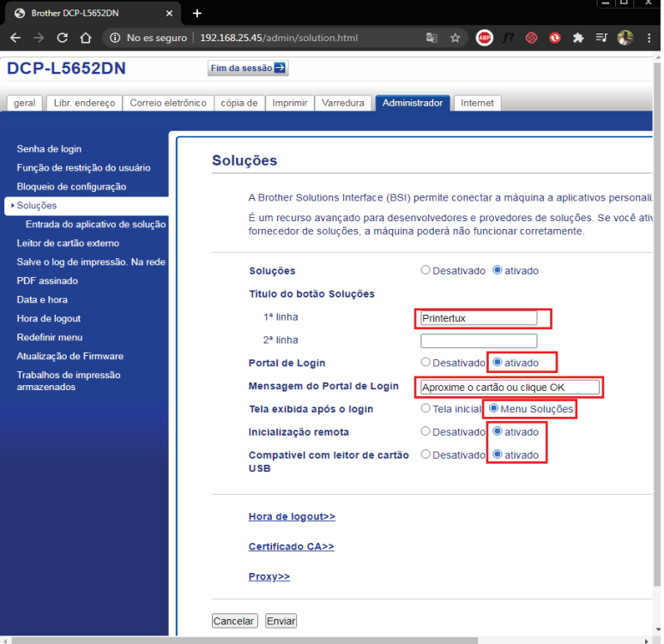Disable Inicialização remota option
Screen dimensions: 664x644
point(426,432)
